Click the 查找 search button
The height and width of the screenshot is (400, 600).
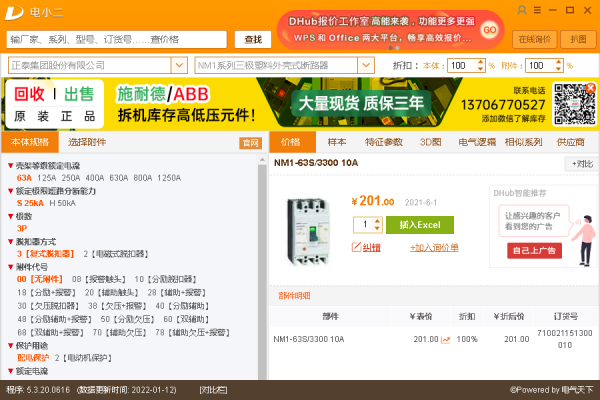tap(253, 39)
